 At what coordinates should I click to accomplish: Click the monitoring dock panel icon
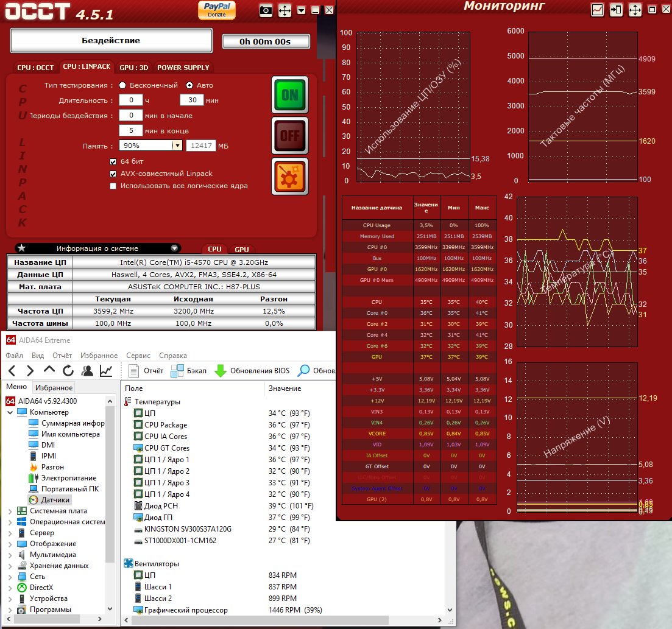(616, 9)
